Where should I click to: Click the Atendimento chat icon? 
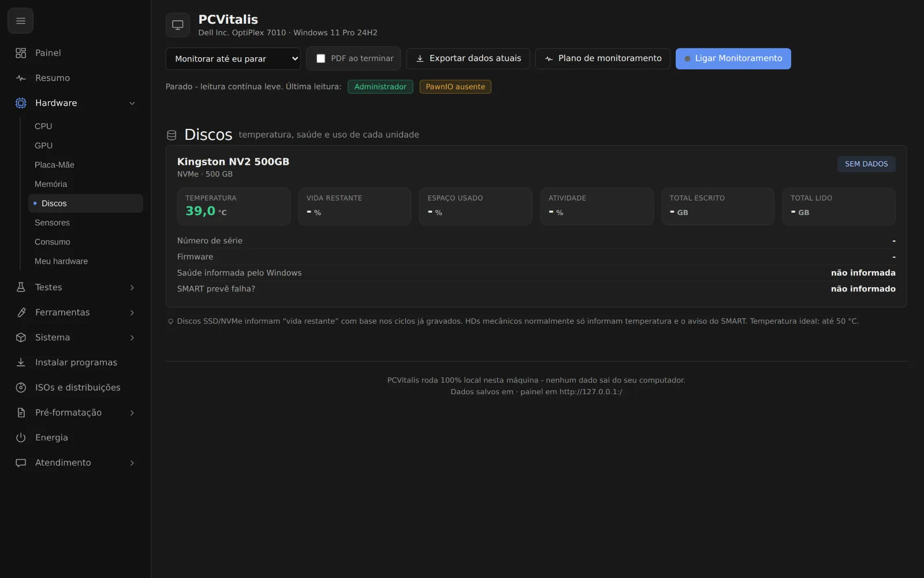tap(21, 463)
